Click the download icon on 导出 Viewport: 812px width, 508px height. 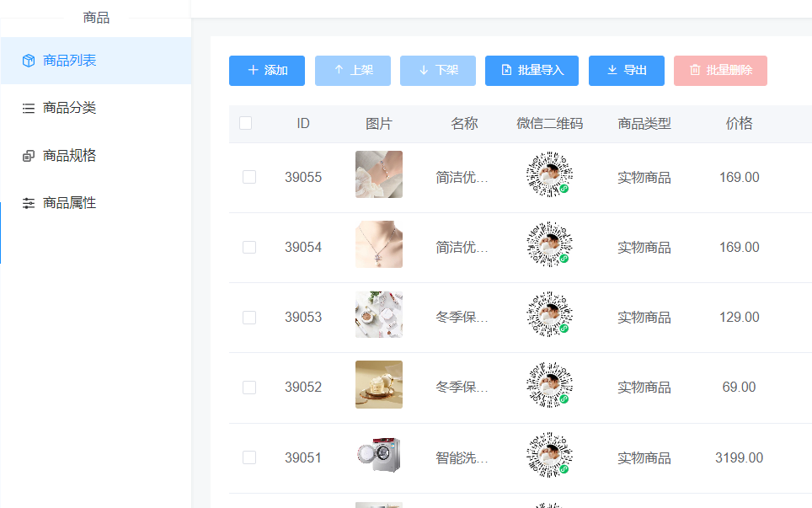(x=612, y=70)
